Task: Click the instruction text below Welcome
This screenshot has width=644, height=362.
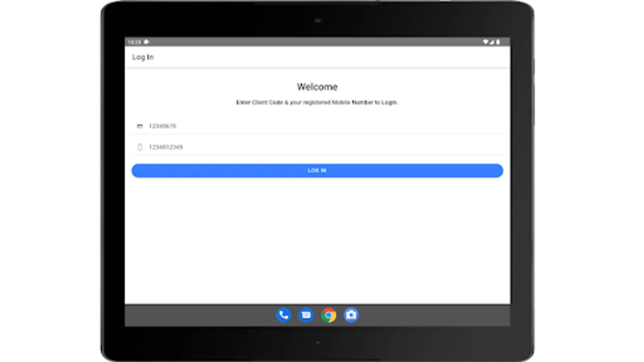Action: point(318,103)
